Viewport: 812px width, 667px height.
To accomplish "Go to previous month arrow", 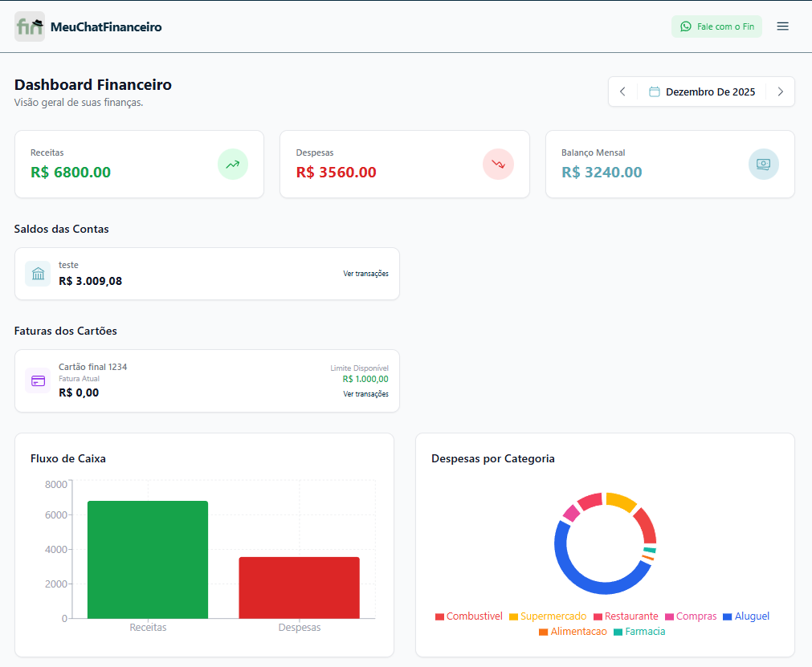I will (622, 92).
